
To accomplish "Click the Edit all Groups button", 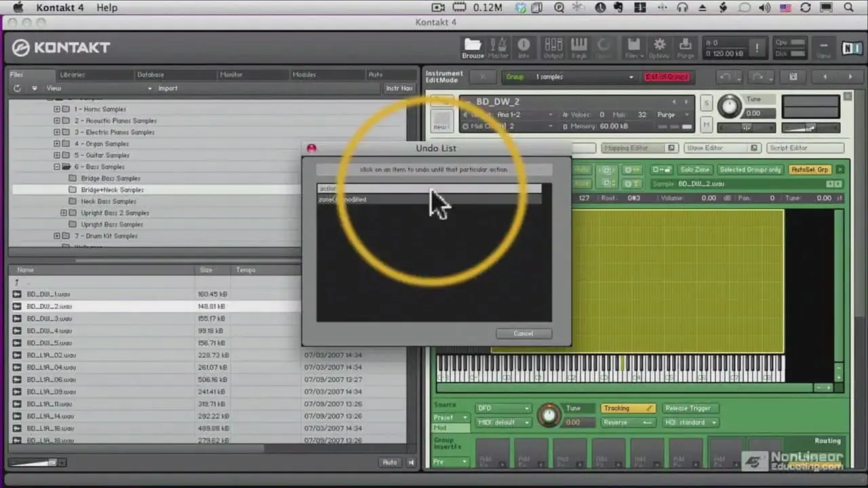I will (667, 77).
